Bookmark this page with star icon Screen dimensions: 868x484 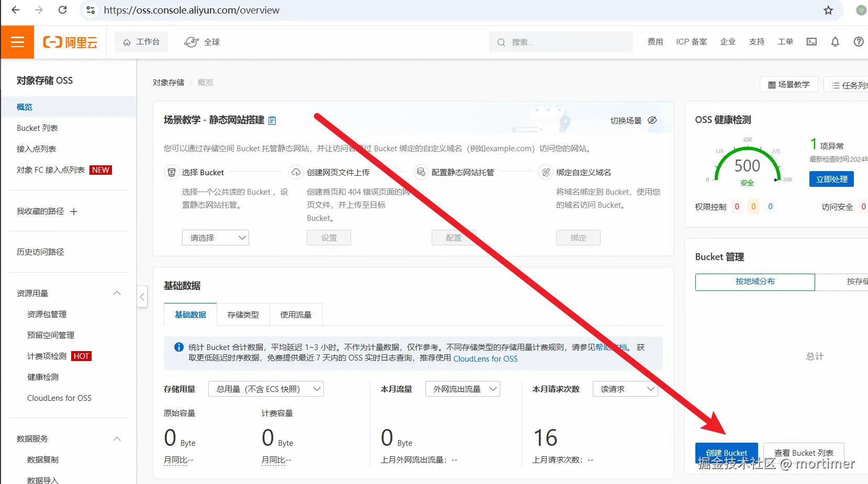point(828,10)
